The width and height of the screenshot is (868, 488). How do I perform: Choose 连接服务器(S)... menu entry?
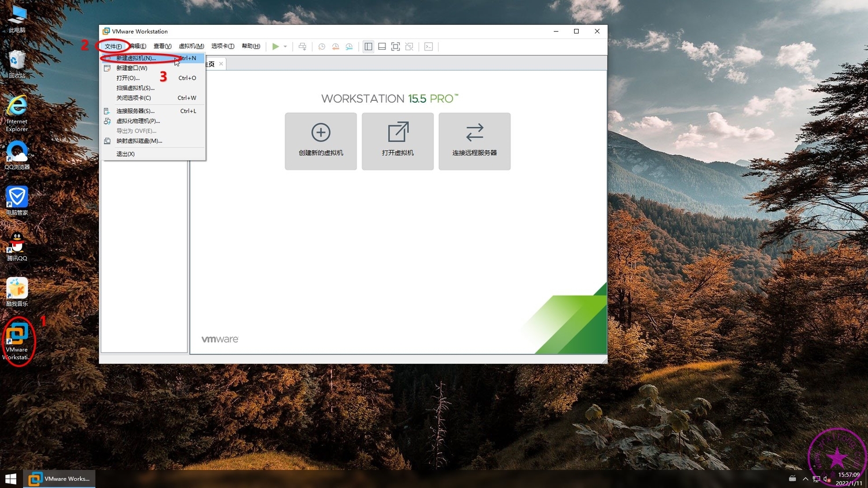[x=153, y=111]
